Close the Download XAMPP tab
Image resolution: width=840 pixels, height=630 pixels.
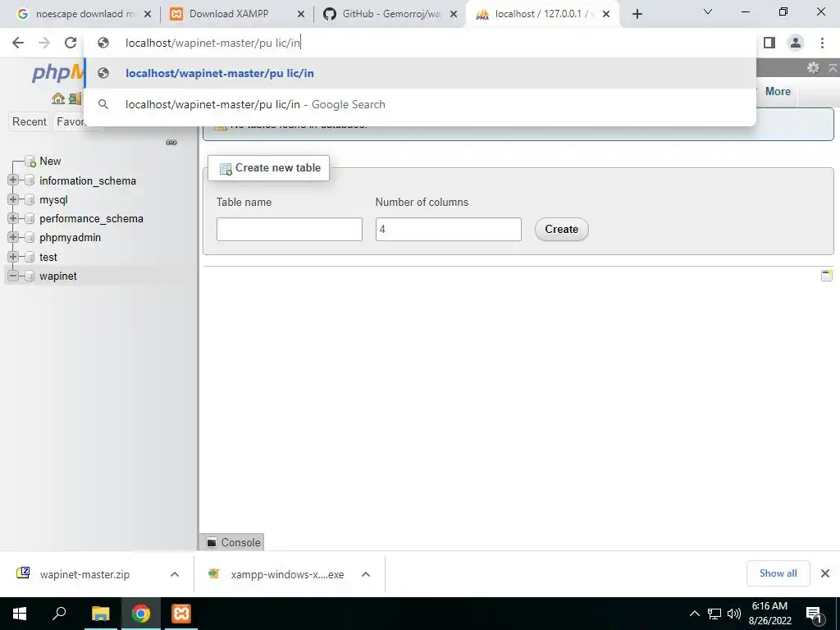301,15
